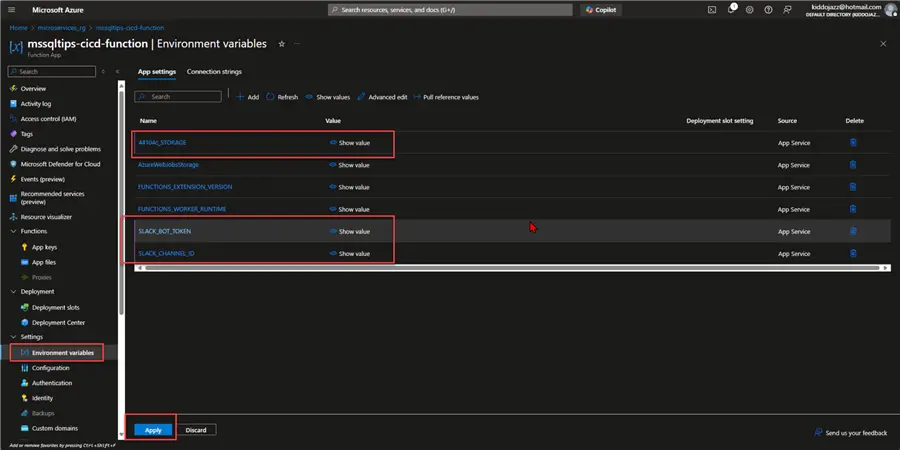This screenshot has height=450, width=900.
Task: Open the feedback icon in the top bar
Action: [x=787, y=10]
